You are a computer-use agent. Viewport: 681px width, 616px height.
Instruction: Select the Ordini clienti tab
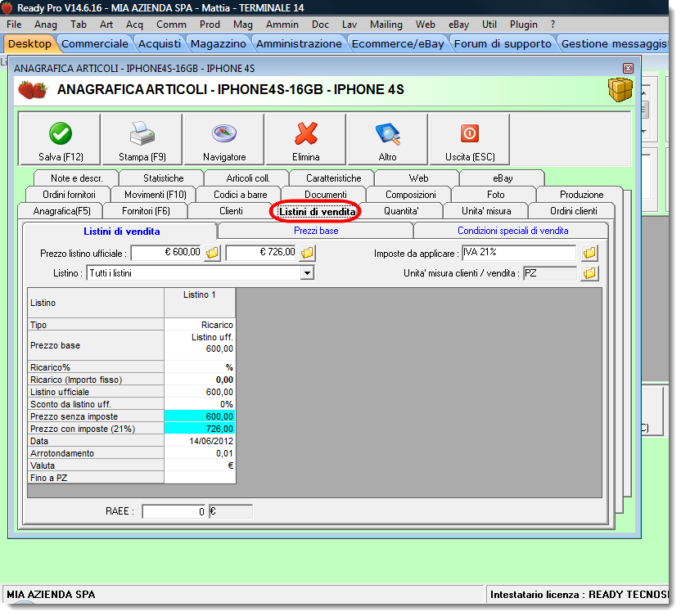click(x=573, y=211)
